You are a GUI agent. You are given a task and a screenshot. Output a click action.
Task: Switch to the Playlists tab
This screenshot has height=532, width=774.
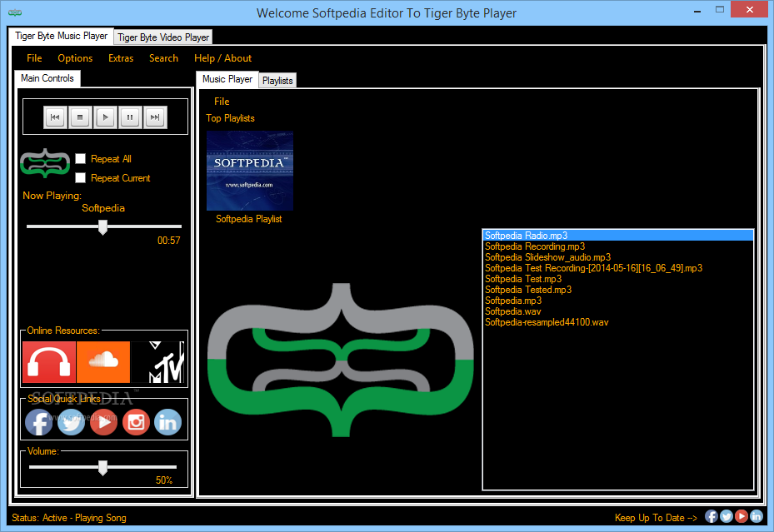[x=277, y=81]
